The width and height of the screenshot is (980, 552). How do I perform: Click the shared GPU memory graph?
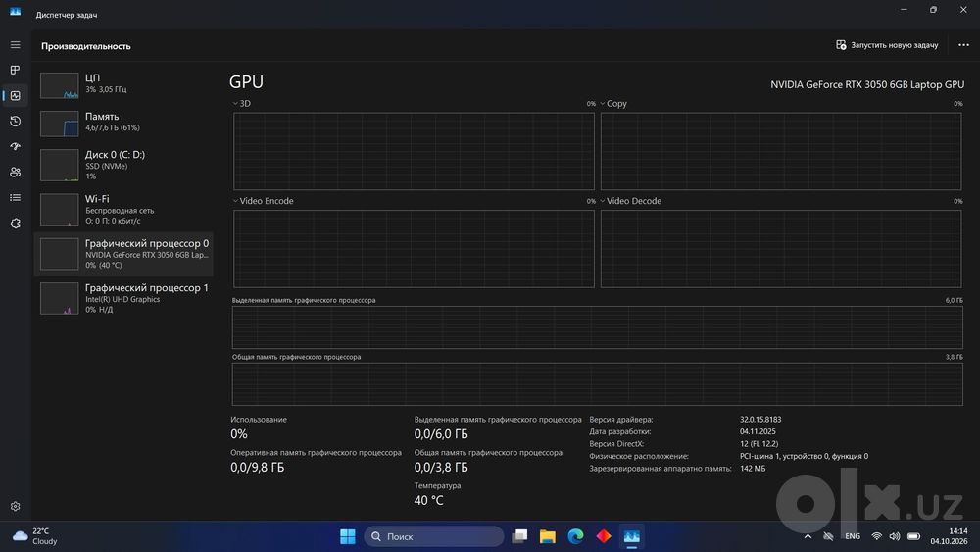pyautogui.click(x=598, y=383)
